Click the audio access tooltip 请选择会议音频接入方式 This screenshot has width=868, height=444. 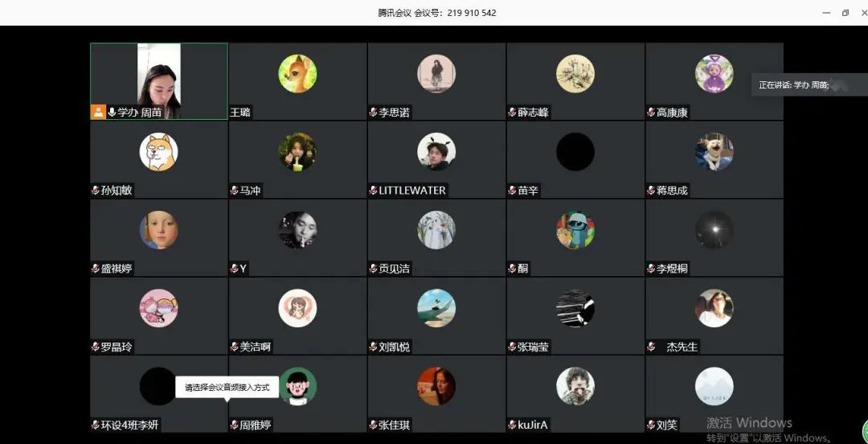pos(227,388)
